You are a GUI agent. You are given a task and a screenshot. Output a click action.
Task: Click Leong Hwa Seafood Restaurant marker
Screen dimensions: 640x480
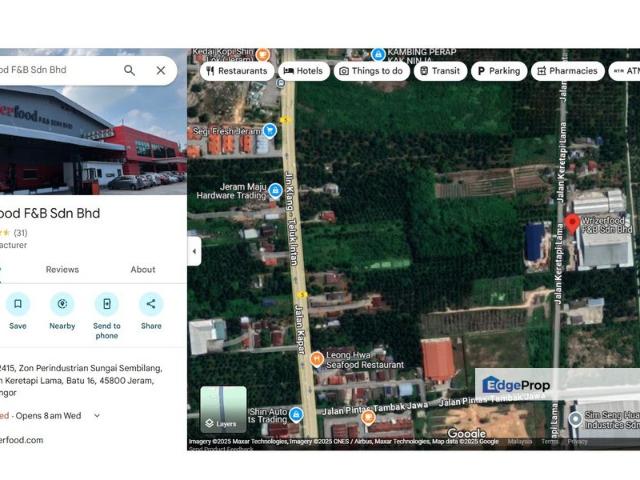317,359
